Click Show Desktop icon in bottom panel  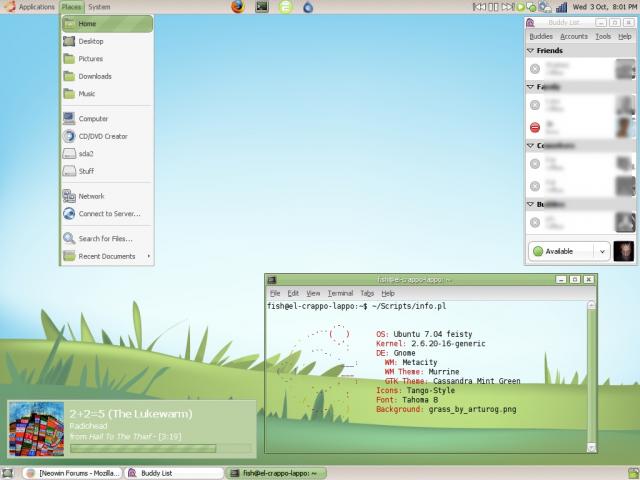click(x=8, y=473)
